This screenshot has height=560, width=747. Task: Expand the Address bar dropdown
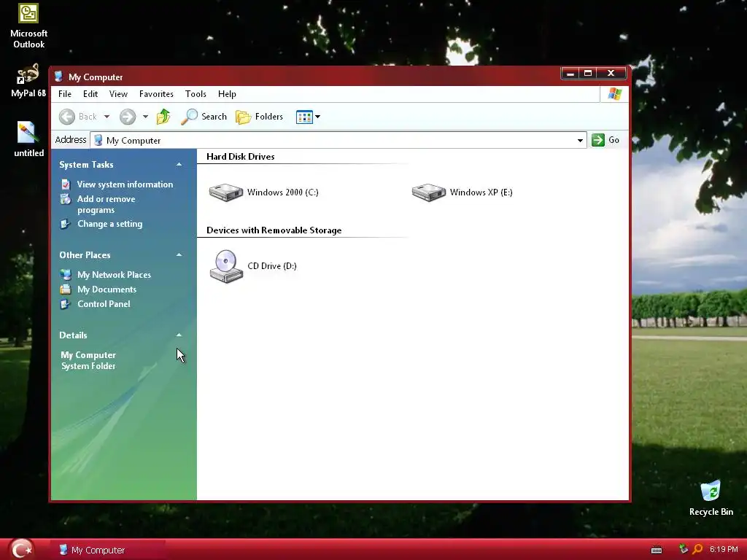[x=580, y=140]
